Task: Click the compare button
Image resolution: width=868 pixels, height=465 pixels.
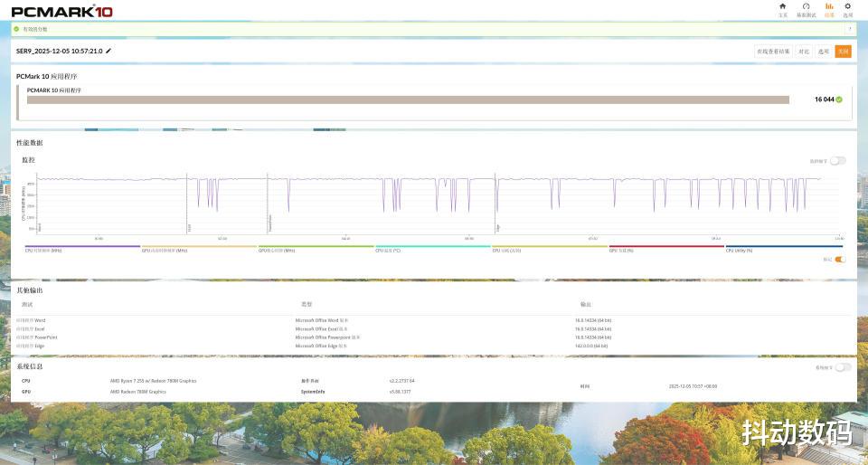Action: coord(803,52)
